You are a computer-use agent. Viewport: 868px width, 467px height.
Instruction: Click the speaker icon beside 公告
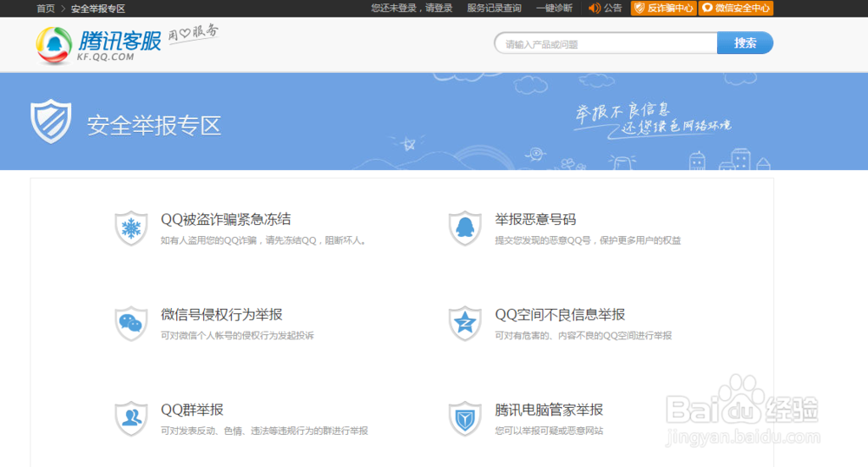click(595, 9)
